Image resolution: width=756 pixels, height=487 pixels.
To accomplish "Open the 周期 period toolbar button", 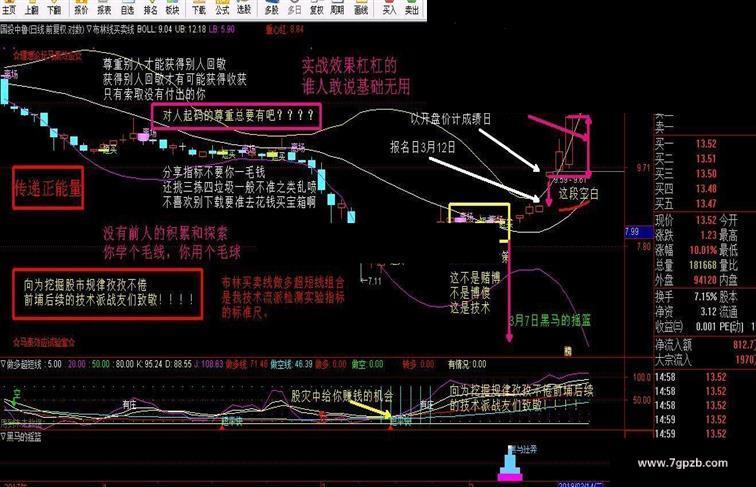I will (338, 9).
